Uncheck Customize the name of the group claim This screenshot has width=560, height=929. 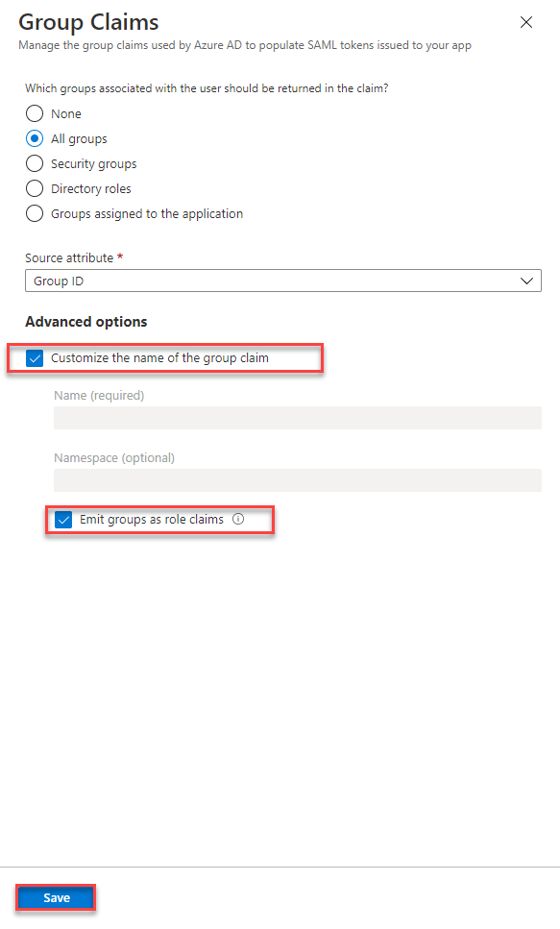pyautogui.click(x=36, y=357)
